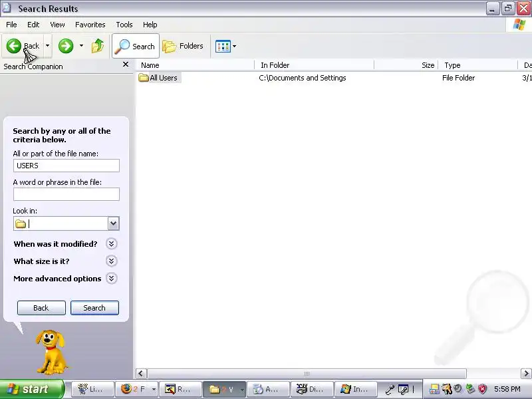This screenshot has height=399, width=532.
Task: Sort results by Name column
Action: coord(195,65)
